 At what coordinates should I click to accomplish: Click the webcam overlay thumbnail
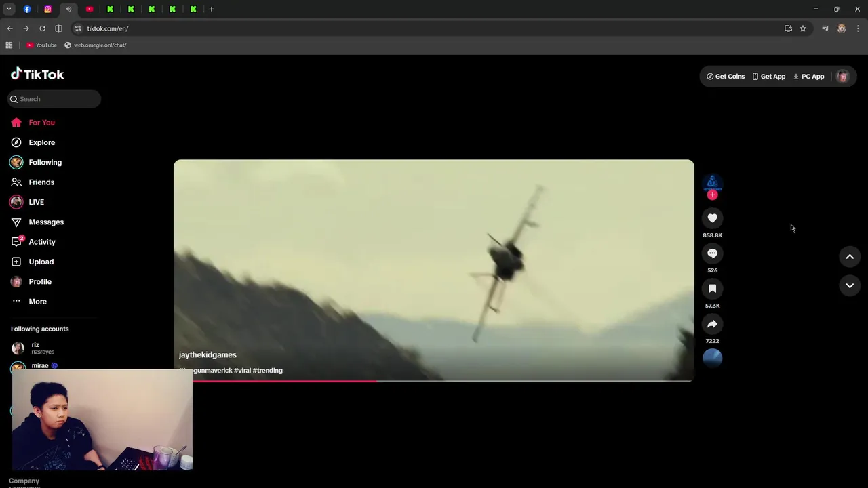pos(102,420)
